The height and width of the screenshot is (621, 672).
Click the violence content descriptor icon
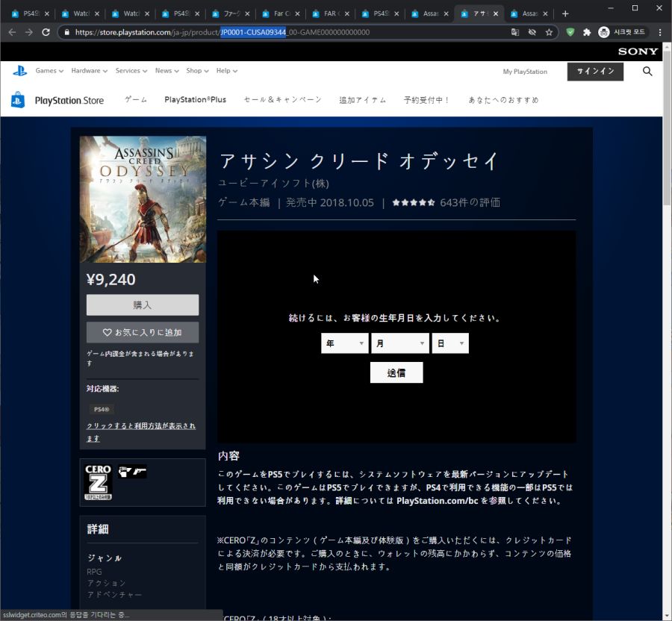pyautogui.click(x=124, y=472)
